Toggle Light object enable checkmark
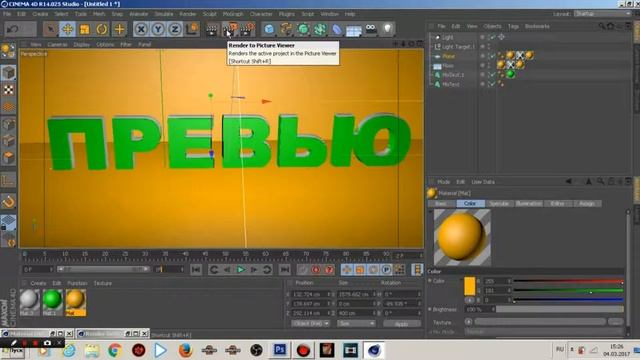Image resolution: width=640 pixels, height=360 pixels. [x=493, y=37]
